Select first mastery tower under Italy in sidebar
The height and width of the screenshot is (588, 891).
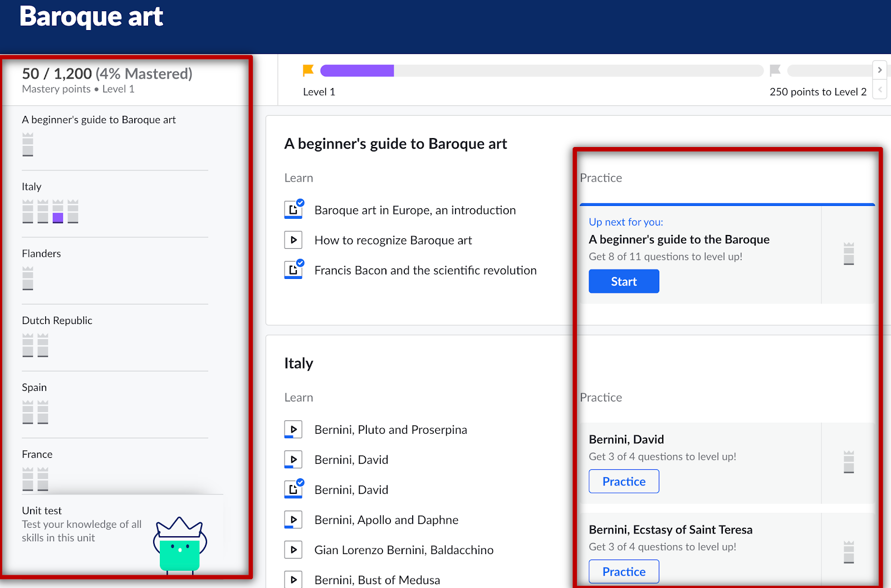coord(28,212)
